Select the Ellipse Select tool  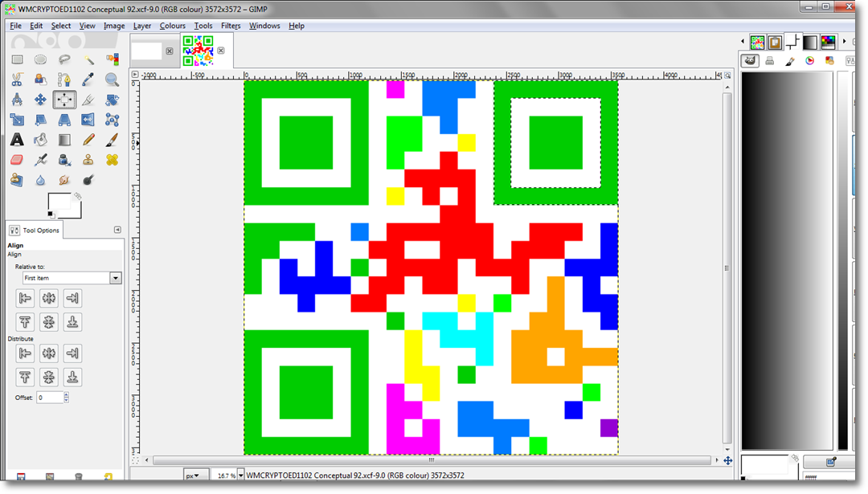tap(40, 59)
